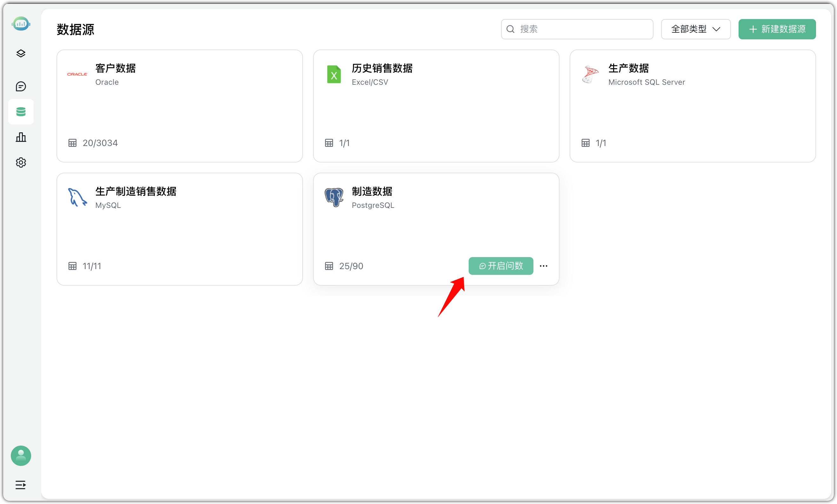Screen dimensions: 837x504
Task: Open the more options menu on 制造数据
Action: [x=544, y=266]
